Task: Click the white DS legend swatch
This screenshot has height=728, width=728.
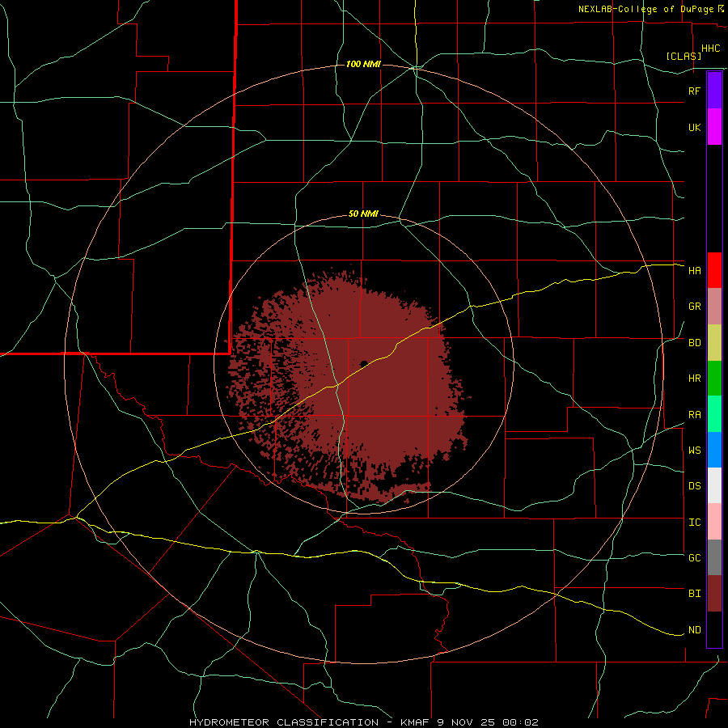Action: (714, 485)
